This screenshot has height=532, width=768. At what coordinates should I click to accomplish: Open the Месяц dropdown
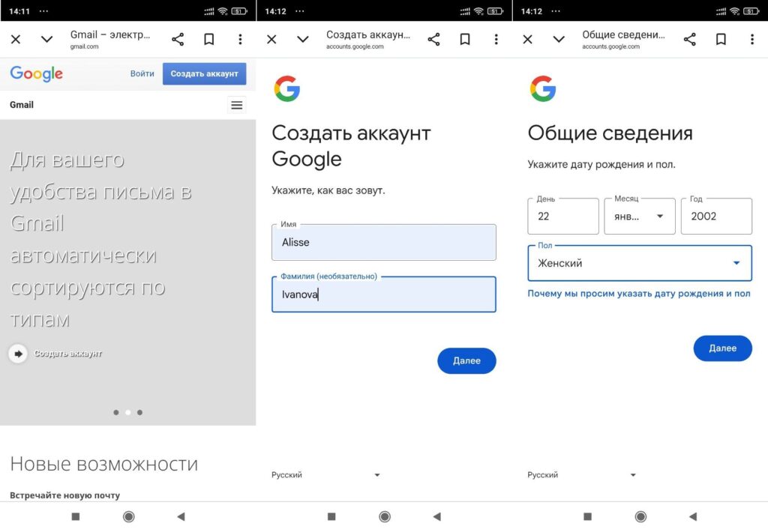[639, 217]
